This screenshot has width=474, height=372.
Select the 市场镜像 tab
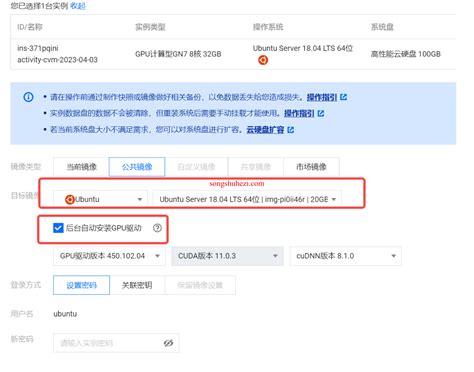311,167
